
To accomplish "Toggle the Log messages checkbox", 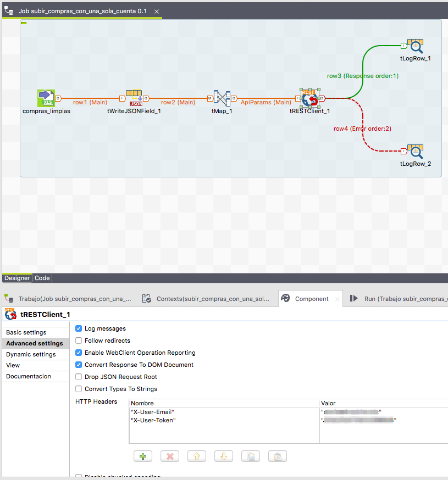I will [79, 328].
